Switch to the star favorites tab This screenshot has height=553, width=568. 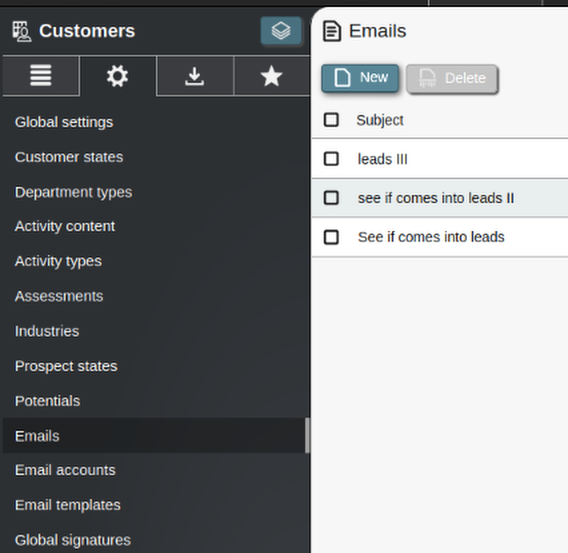pos(271,76)
